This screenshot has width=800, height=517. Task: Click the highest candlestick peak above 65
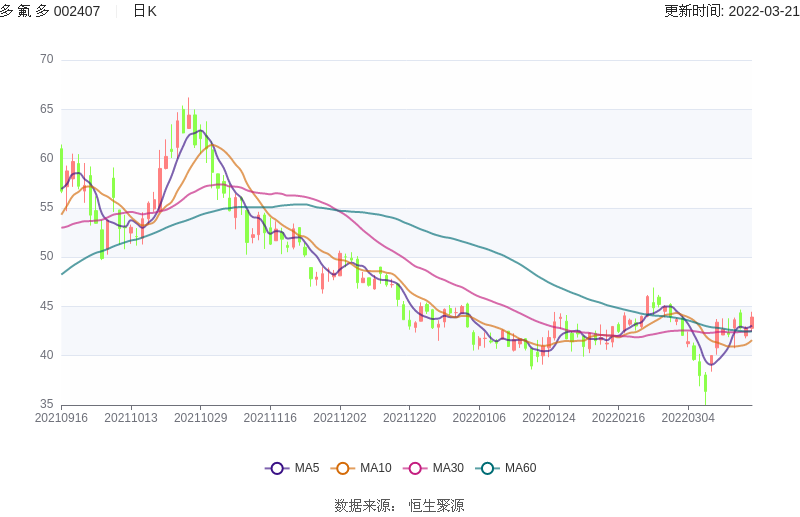coord(188,100)
